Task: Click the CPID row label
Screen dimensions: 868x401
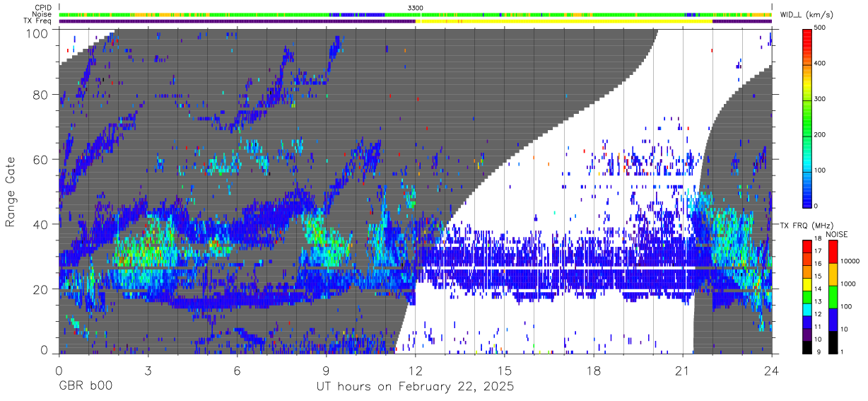Action: pos(42,8)
